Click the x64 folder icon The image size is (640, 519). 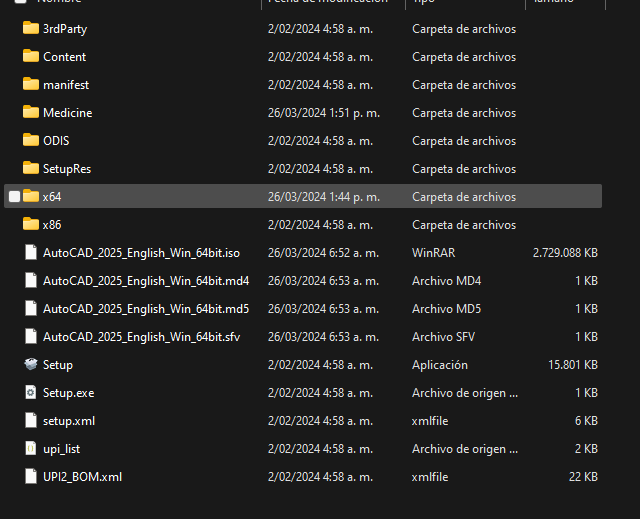click(x=31, y=196)
